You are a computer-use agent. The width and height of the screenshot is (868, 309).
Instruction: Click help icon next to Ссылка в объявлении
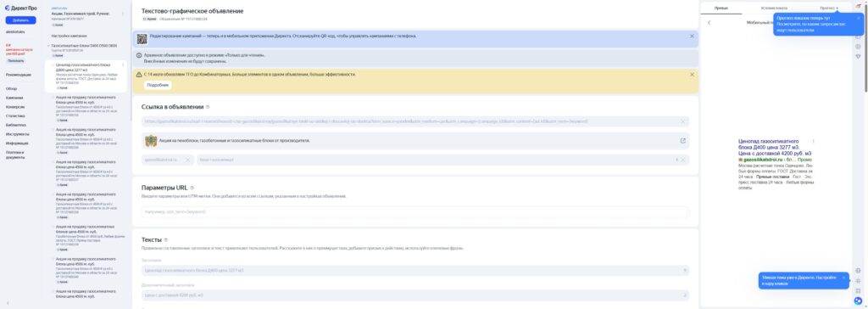tap(208, 107)
